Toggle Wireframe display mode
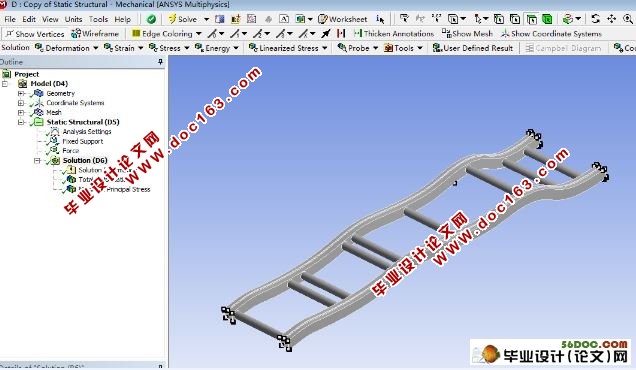The height and width of the screenshot is (370, 636). [95, 34]
